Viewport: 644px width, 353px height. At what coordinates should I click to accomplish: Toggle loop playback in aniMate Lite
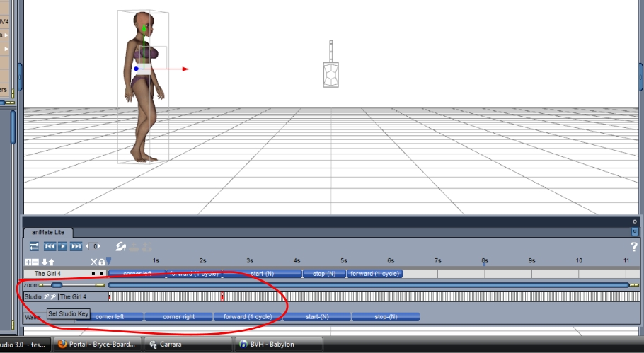point(34,246)
